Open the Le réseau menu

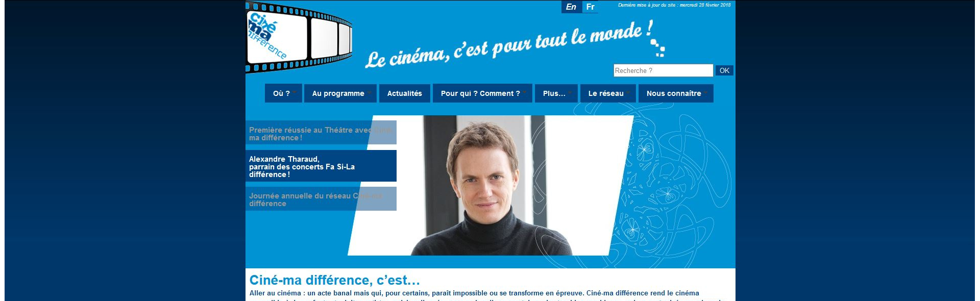(x=608, y=93)
